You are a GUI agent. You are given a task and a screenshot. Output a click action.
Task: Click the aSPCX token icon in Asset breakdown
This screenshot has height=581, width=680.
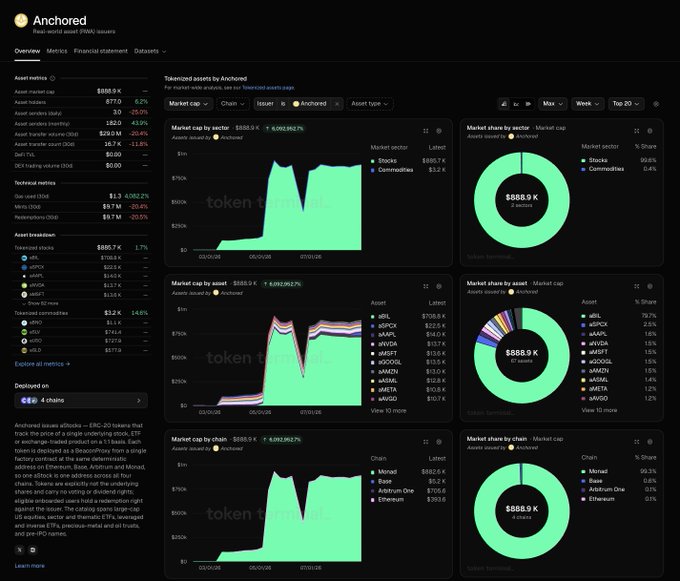pos(24,267)
